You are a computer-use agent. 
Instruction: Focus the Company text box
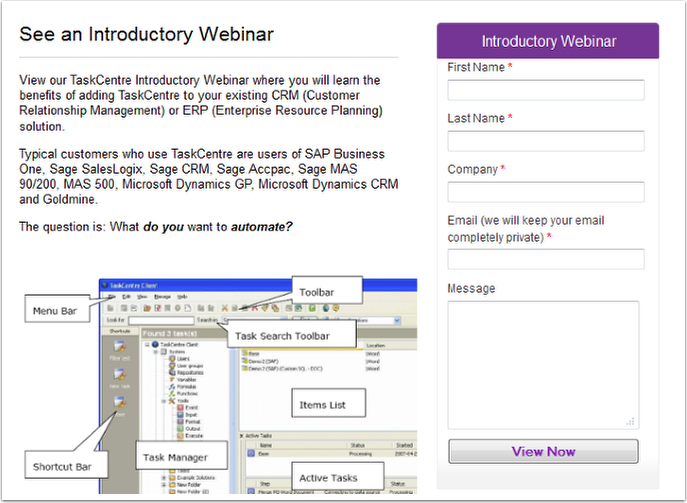point(546,192)
